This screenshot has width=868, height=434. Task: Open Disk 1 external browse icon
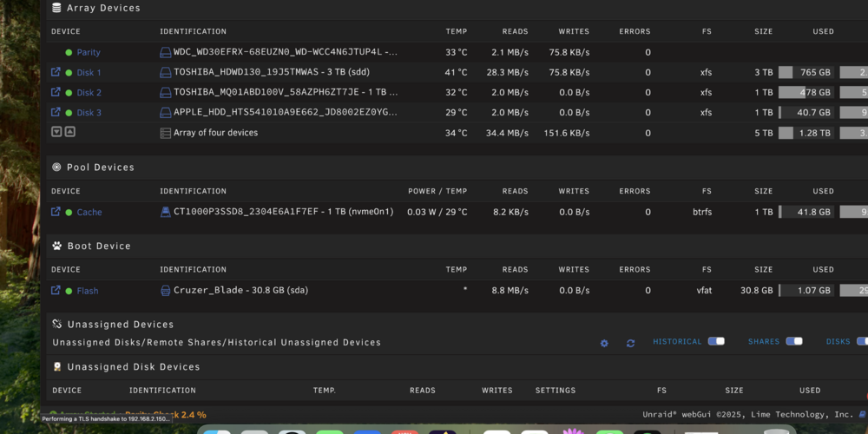(56, 72)
